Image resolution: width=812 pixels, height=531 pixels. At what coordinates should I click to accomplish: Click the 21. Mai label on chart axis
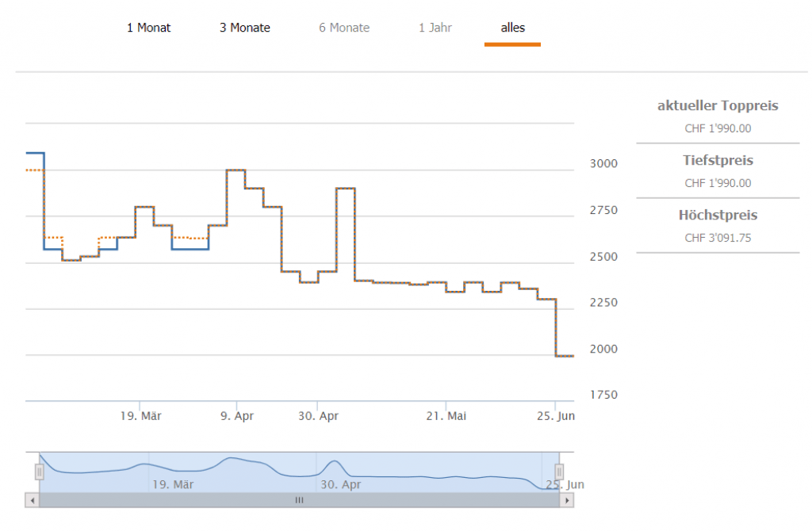(446, 415)
